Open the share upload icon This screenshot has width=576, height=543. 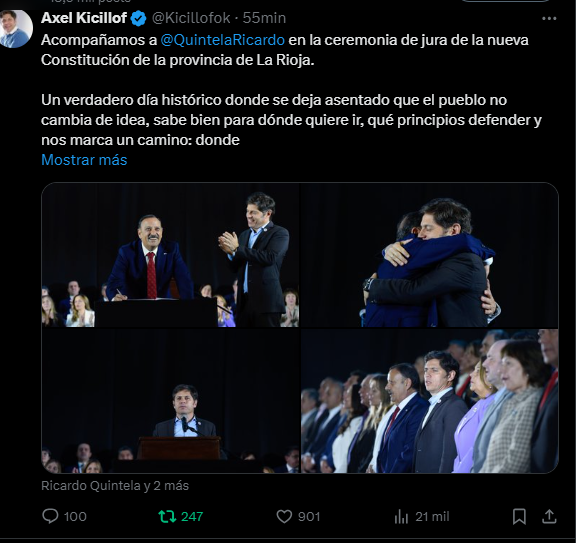point(549,516)
